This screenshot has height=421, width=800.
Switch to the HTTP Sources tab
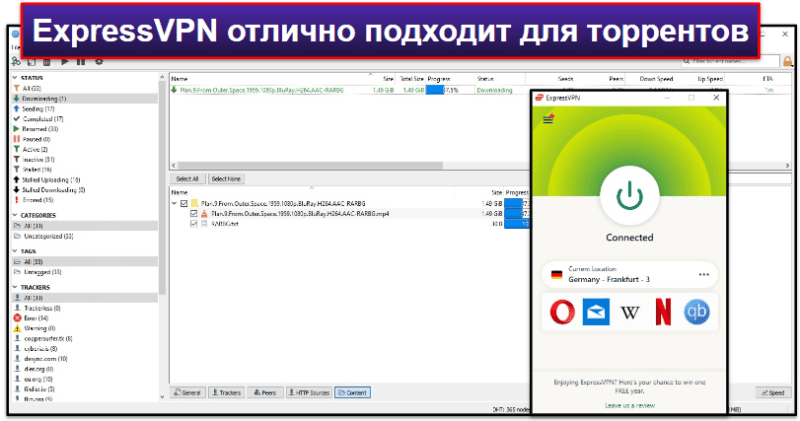click(309, 392)
